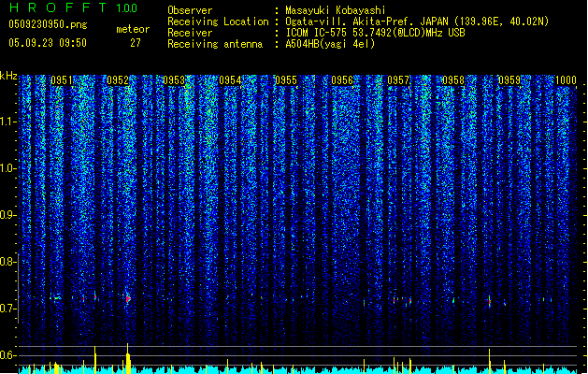The width and height of the screenshot is (588, 374).
Task: Click the 0956 time marker
Action: click(x=342, y=80)
